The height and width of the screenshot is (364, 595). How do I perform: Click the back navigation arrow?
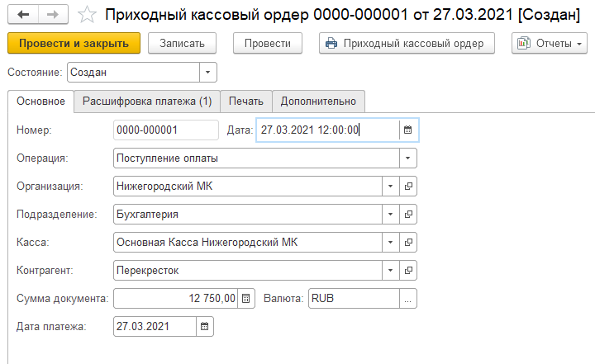pos(23,15)
